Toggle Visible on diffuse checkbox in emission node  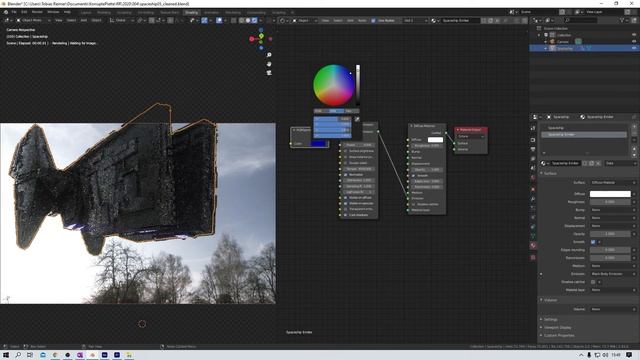345,198
